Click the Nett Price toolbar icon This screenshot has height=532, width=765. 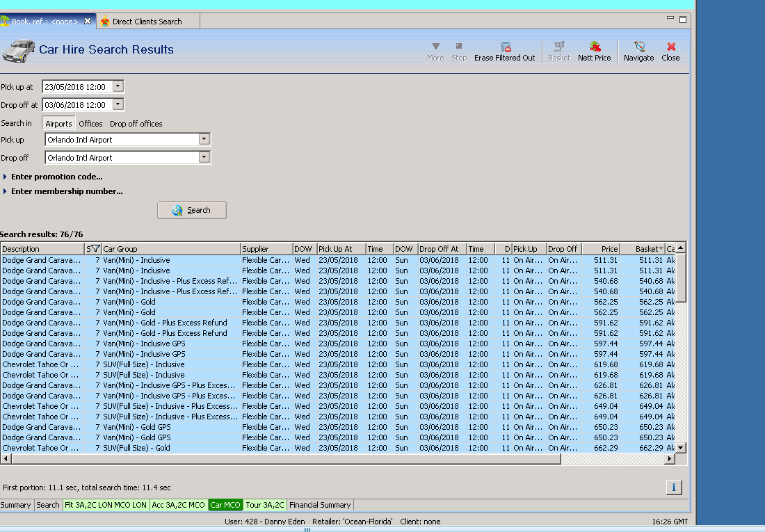[x=594, y=47]
